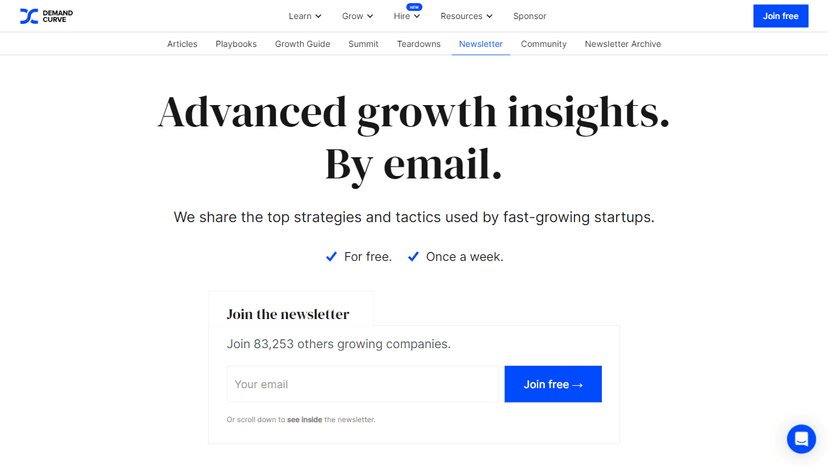Submit with the Join free arrow button

tap(553, 384)
